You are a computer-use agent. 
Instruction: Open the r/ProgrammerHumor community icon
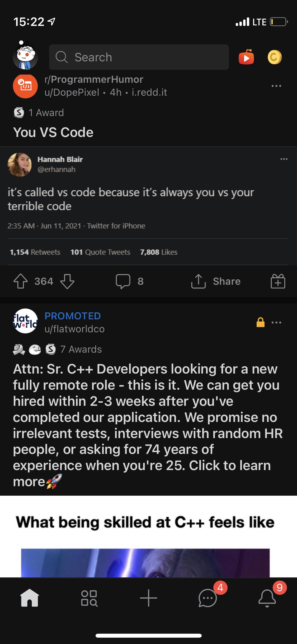pos(25,86)
